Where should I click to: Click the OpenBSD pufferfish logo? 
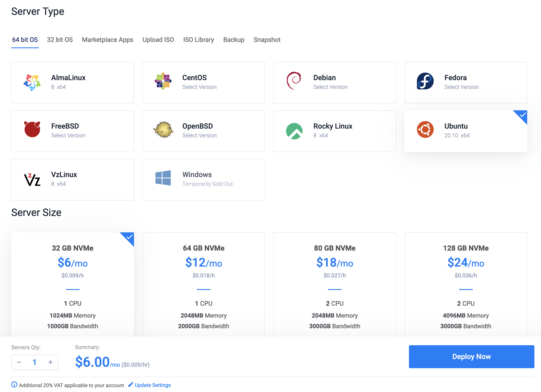163,129
